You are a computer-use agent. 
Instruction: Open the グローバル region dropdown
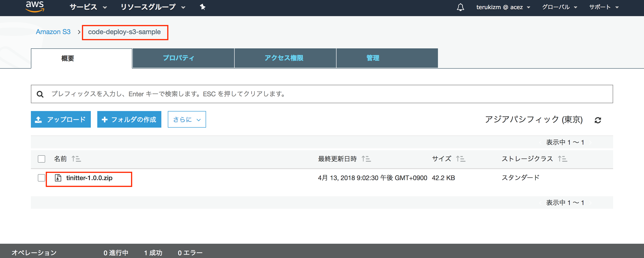(x=559, y=7)
